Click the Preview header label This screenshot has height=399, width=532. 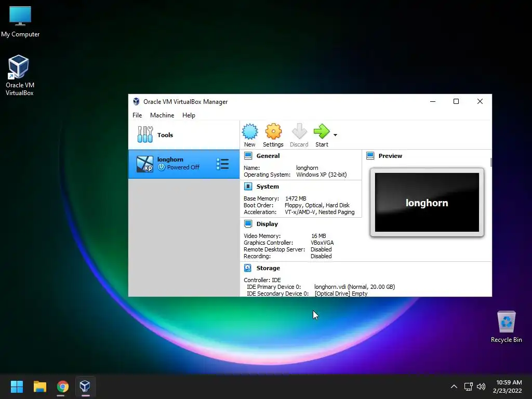(x=390, y=156)
